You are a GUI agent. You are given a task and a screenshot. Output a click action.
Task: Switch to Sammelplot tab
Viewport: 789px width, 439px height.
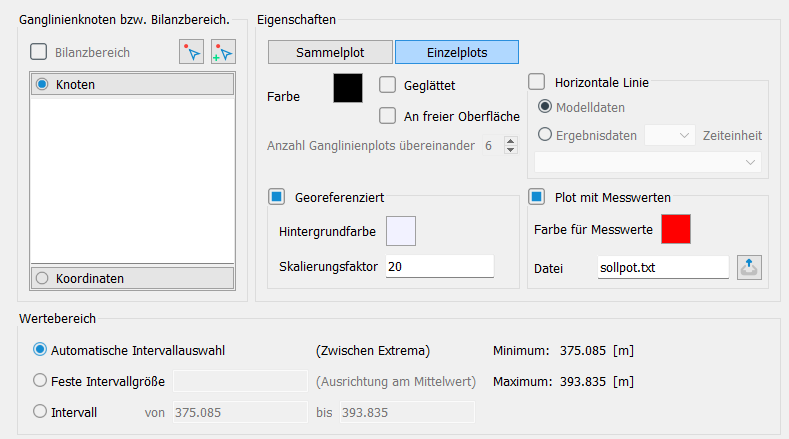click(x=330, y=52)
